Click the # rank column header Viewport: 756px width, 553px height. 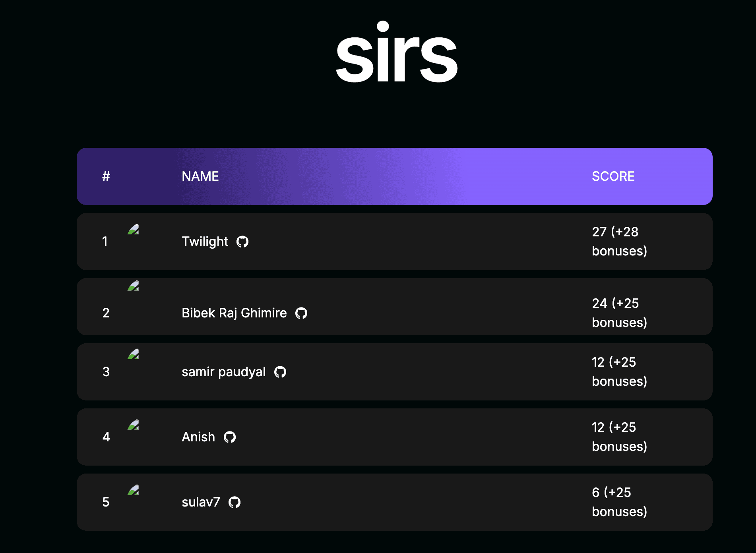click(x=106, y=176)
